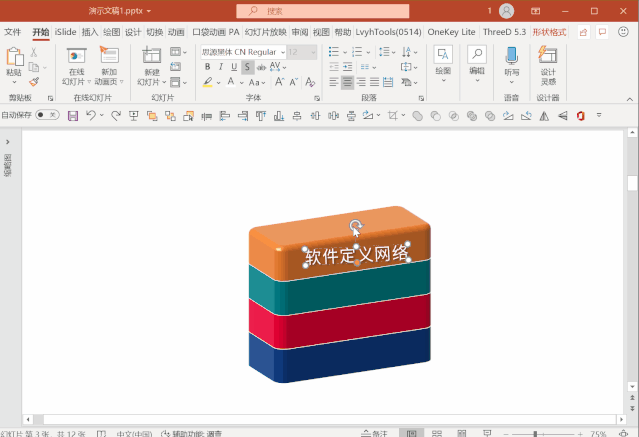Click the 备注 (Notes) button in status bar

[x=375, y=433]
